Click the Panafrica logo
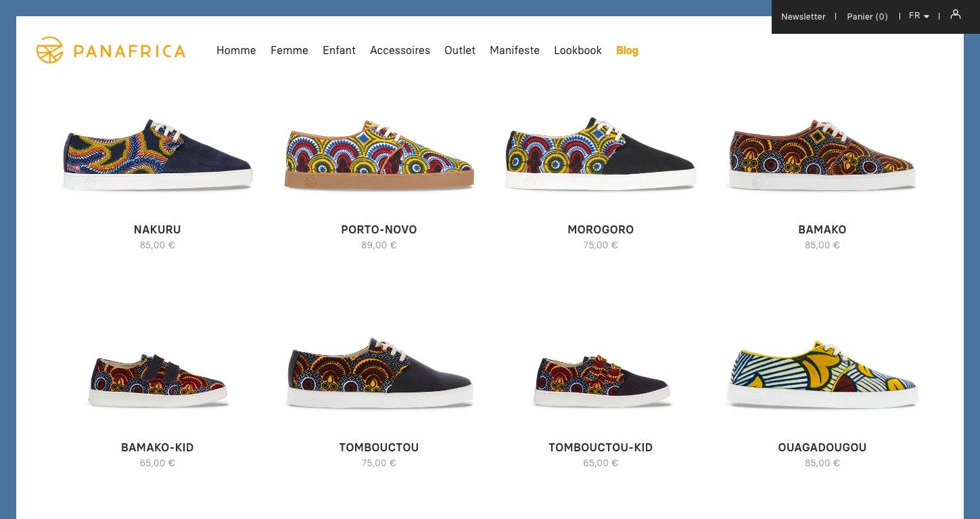980x519 pixels. coord(110,49)
